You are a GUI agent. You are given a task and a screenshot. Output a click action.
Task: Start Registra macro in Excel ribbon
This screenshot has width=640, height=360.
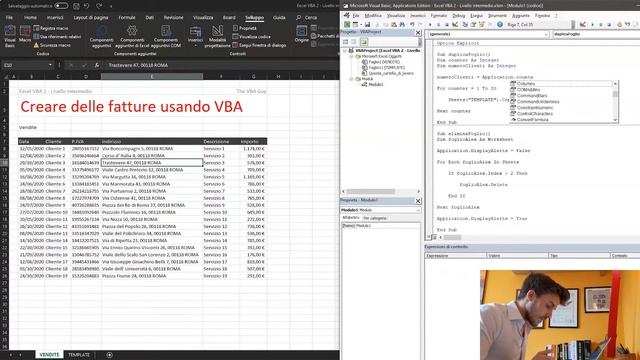coord(51,28)
